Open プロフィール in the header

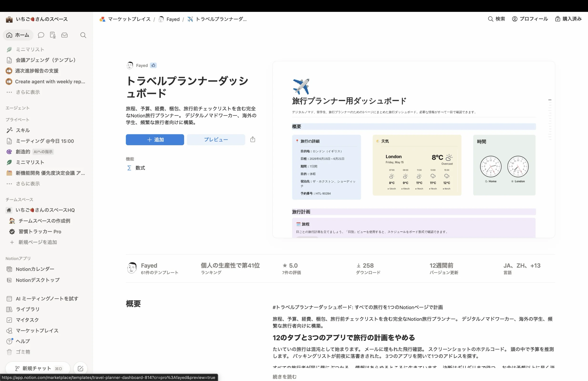[x=530, y=19]
